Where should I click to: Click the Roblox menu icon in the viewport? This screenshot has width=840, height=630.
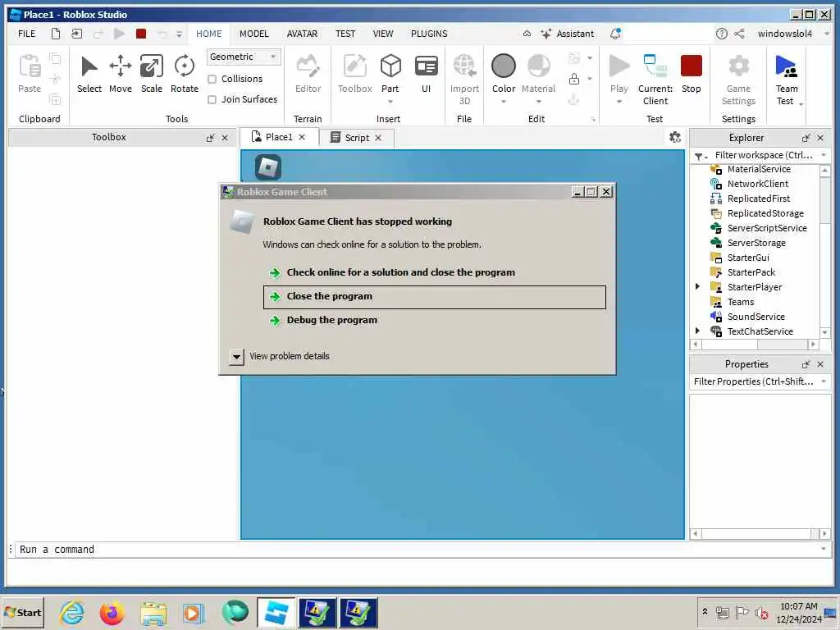tap(268, 167)
